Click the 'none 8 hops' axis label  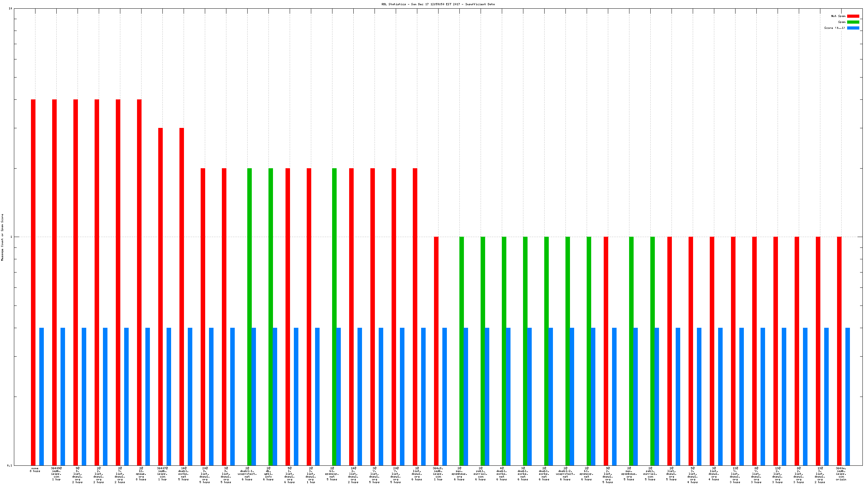tap(35, 470)
